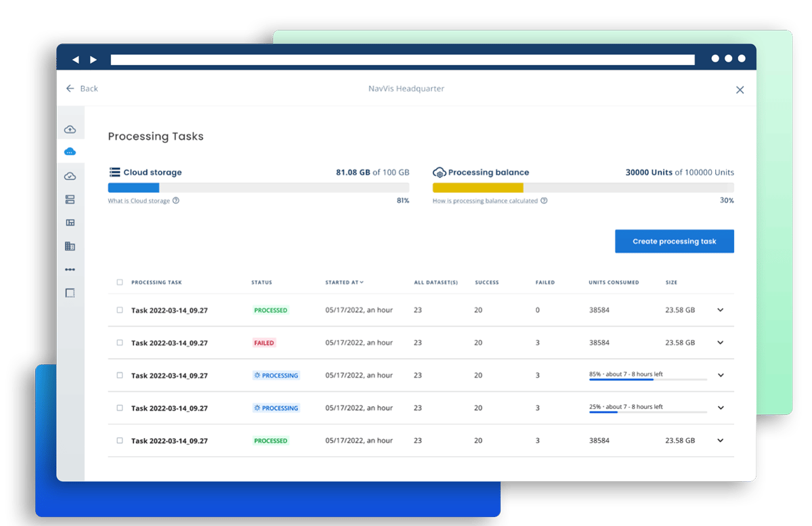The height and width of the screenshot is (526, 812).
Task: Click 'How is processing balance calculated' help link
Action: point(489,201)
